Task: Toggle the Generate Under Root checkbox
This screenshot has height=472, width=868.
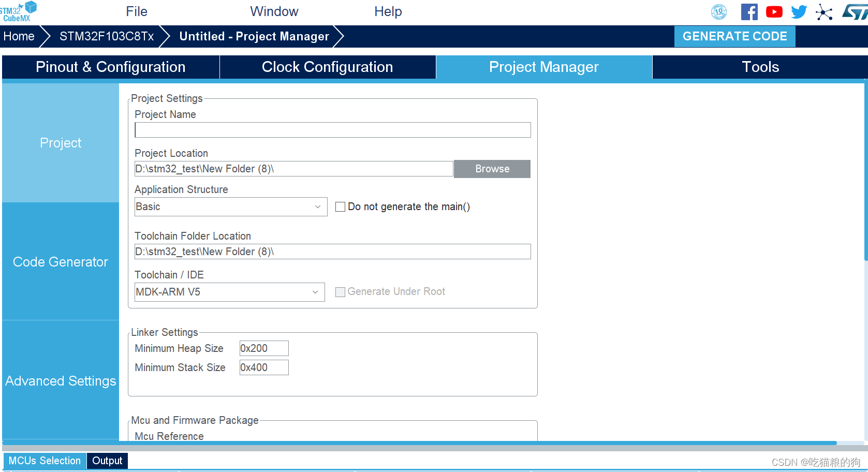Action: coord(340,292)
